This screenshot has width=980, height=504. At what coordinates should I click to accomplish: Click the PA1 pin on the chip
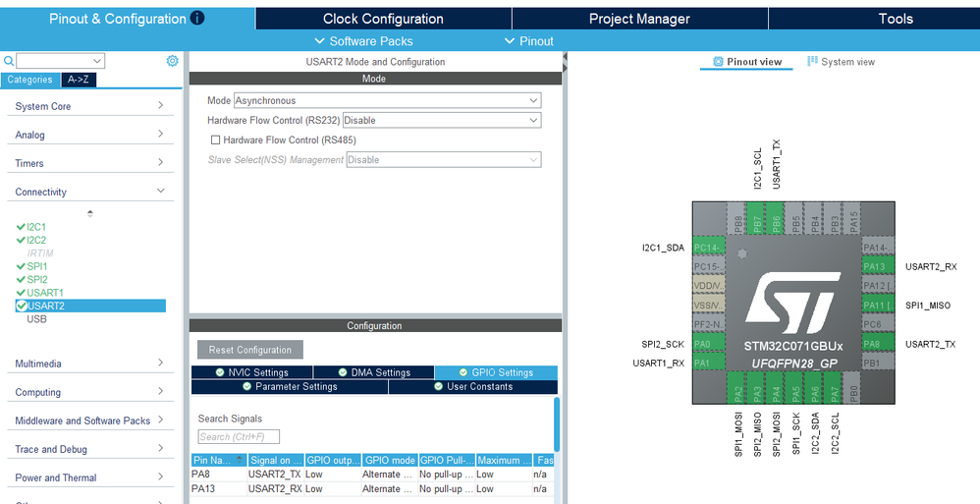pos(709,364)
